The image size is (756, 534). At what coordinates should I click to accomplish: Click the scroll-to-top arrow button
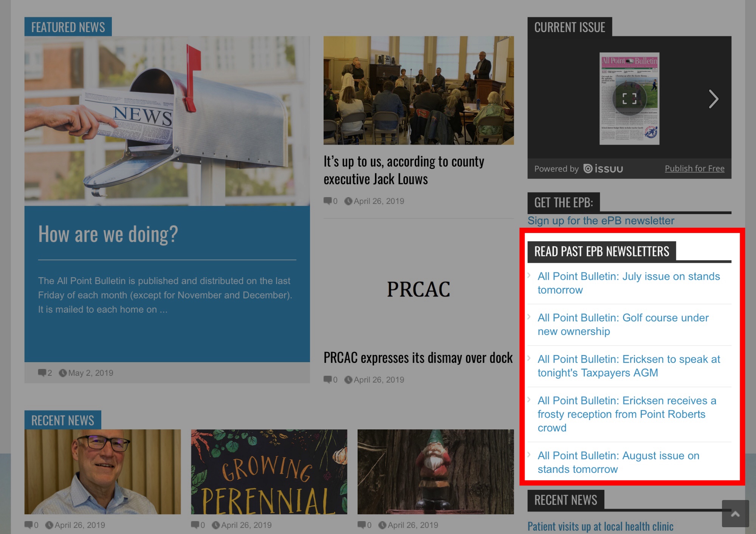tap(735, 514)
